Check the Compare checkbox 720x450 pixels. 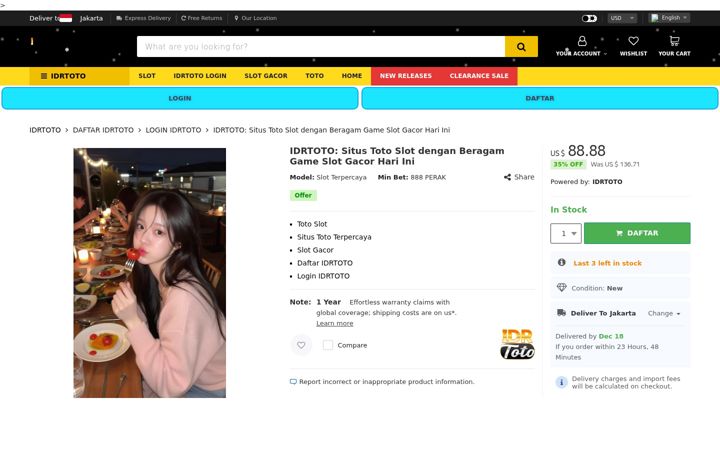tap(328, 345)
